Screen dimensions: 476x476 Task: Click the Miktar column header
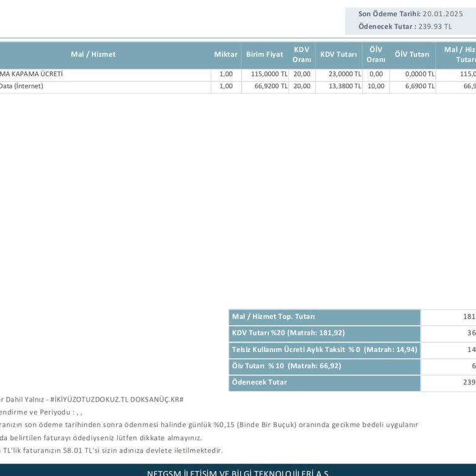pyautogui.click(x=226, y=55)
